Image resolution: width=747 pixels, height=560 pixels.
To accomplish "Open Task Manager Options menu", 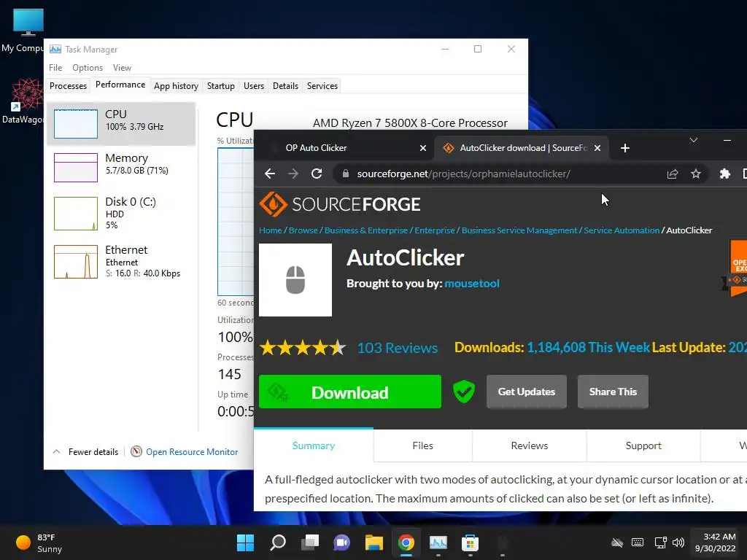I will click(88, 68).
